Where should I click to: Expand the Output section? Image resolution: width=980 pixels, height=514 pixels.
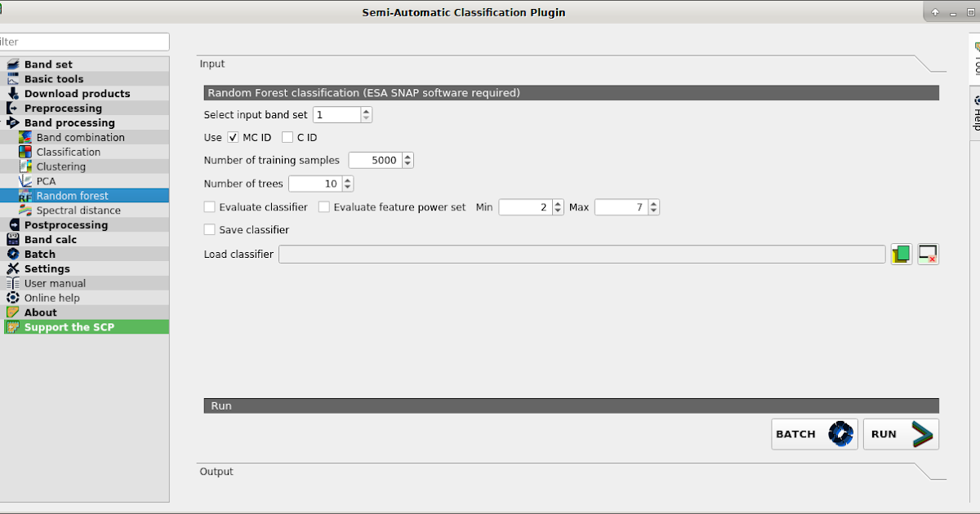pyautogui.click(x=216, y=472)
